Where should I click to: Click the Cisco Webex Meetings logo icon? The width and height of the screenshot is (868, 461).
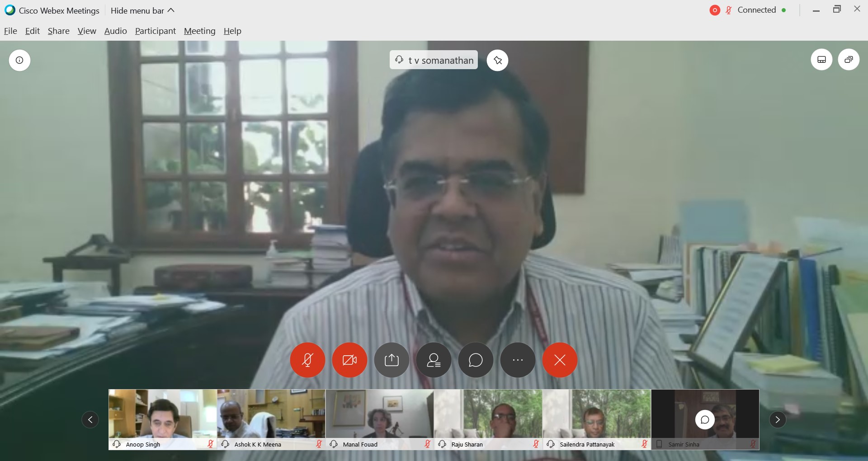[9, 10]
